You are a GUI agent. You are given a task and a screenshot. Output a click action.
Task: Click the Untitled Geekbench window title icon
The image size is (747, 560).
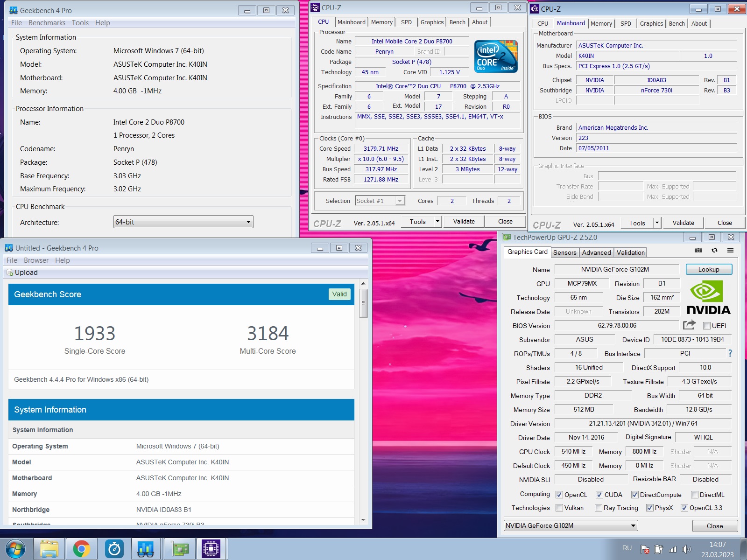9,248
